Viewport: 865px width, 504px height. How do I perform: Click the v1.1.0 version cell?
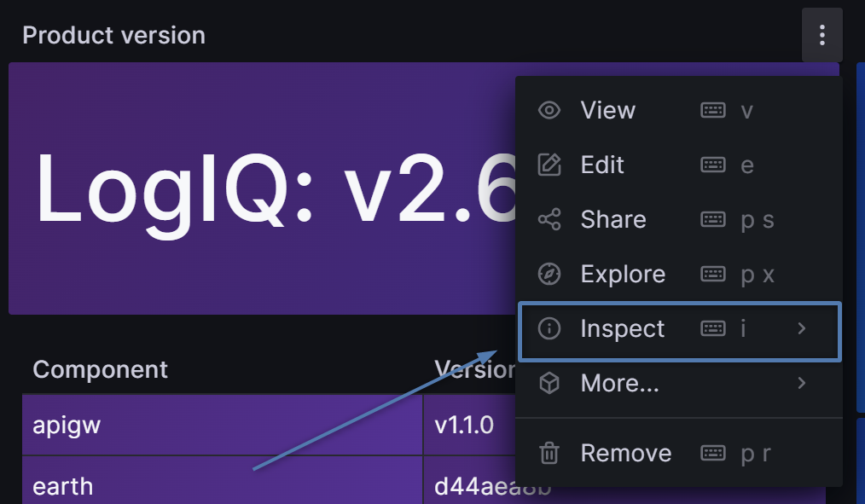(463, 425)
